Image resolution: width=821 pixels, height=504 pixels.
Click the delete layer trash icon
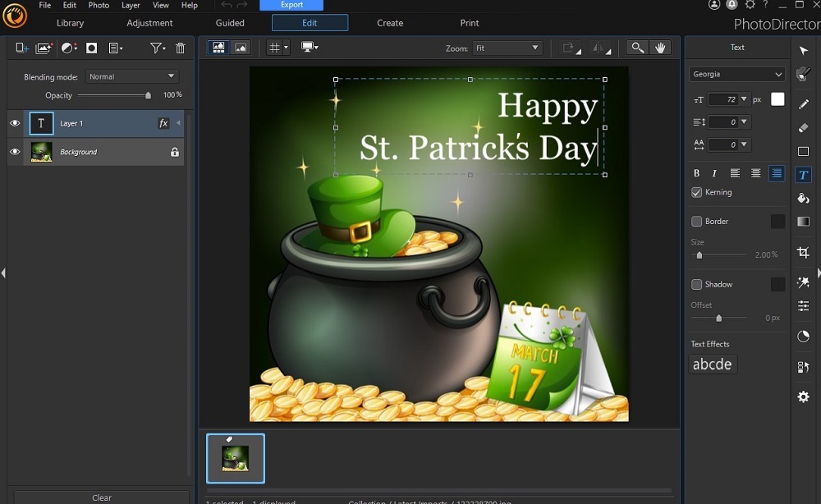tap(180, 48)
